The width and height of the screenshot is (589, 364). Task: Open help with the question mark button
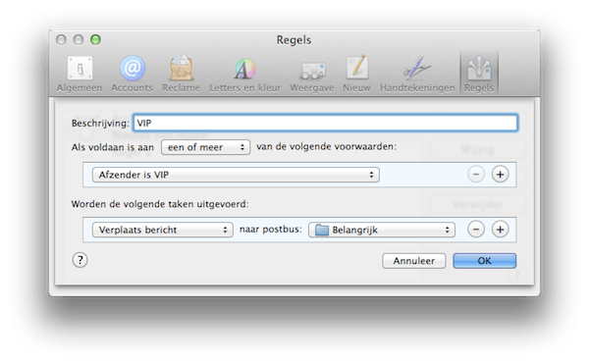coord(80,260)
